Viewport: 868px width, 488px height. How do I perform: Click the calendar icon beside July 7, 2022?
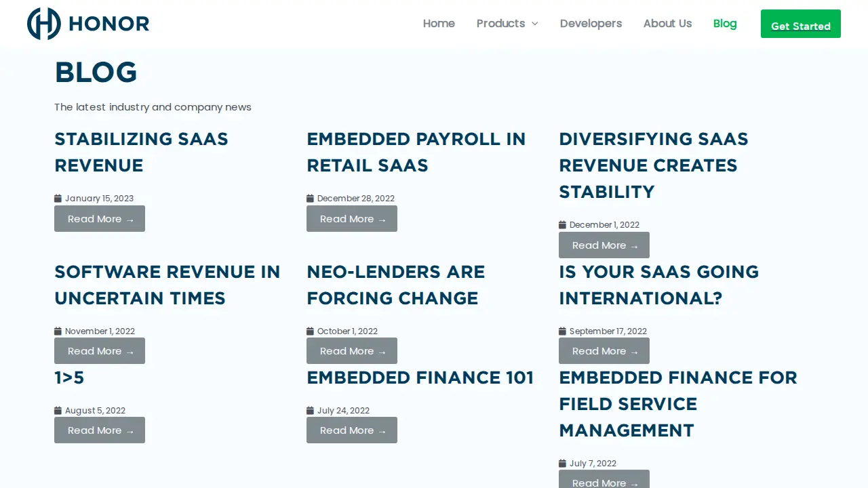click(x=562, y=464)
